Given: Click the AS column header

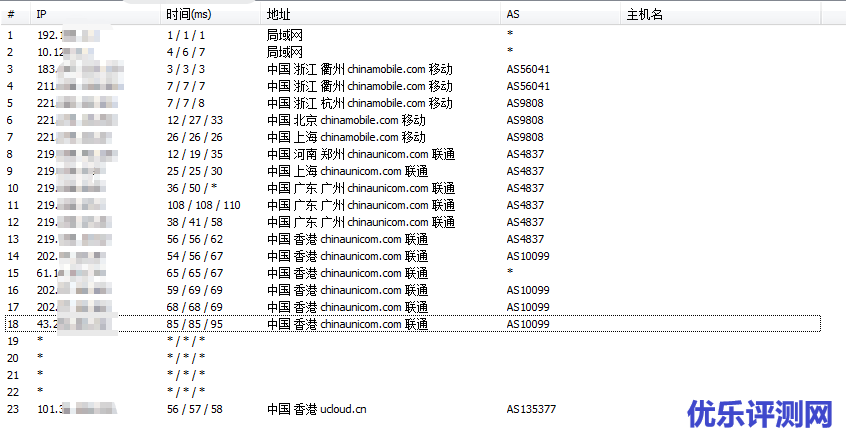Looking at the screenshot, I should click(513, 14).
